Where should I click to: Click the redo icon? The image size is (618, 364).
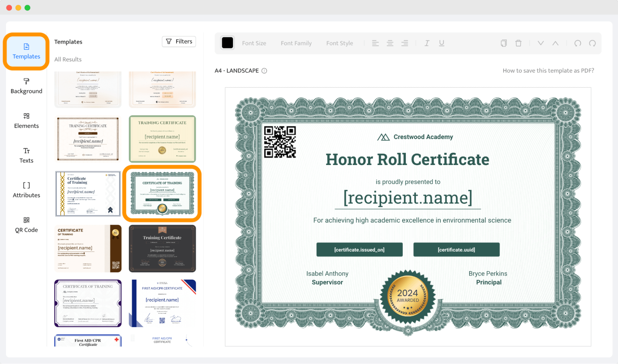coord(592,43)
